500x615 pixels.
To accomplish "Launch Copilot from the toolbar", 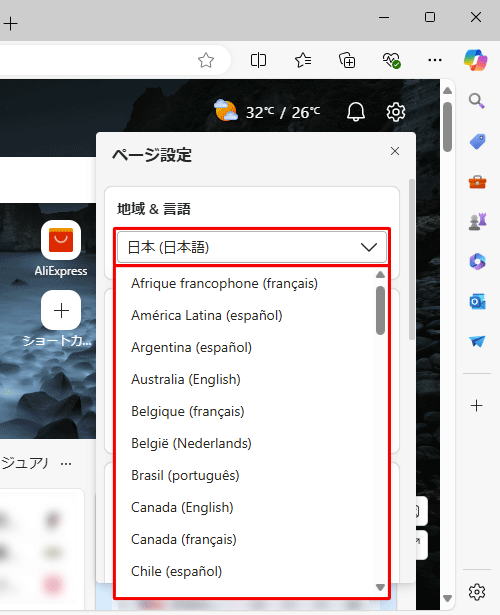I will tap(476, 60).
